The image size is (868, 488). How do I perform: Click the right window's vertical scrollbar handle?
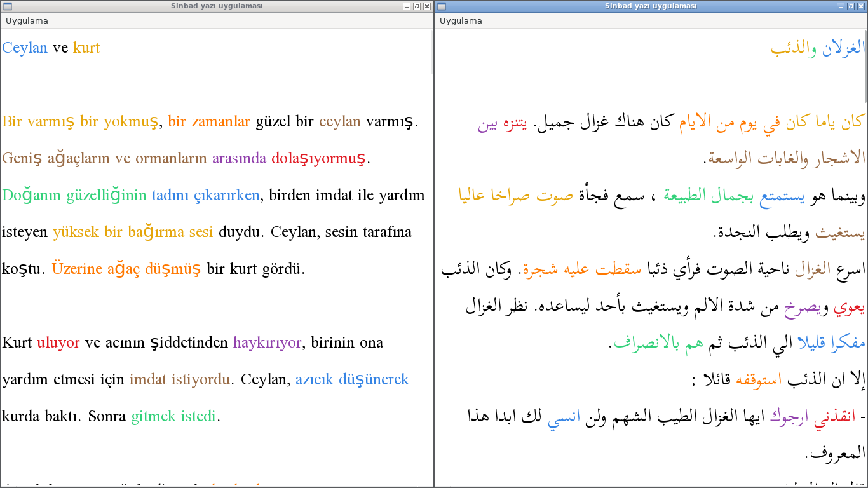[865, 66]
